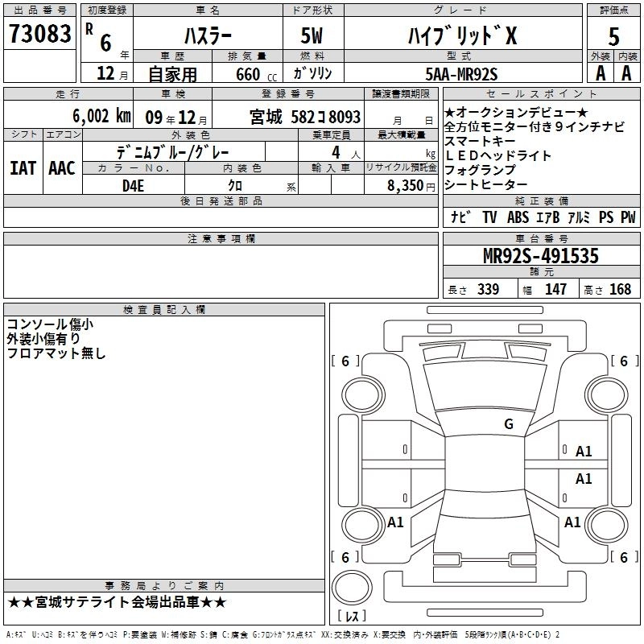Select the overall score 5

point(613,36)
